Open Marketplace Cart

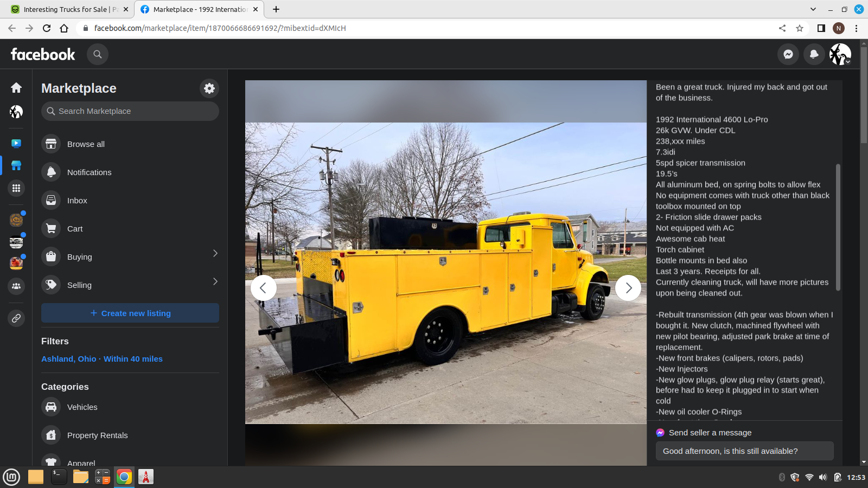130,228
